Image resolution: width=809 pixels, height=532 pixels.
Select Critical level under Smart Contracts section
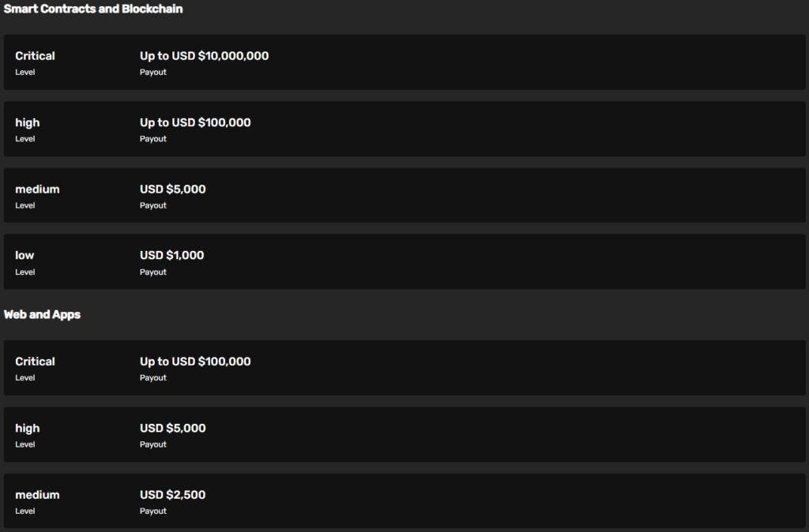coord(35,56)
